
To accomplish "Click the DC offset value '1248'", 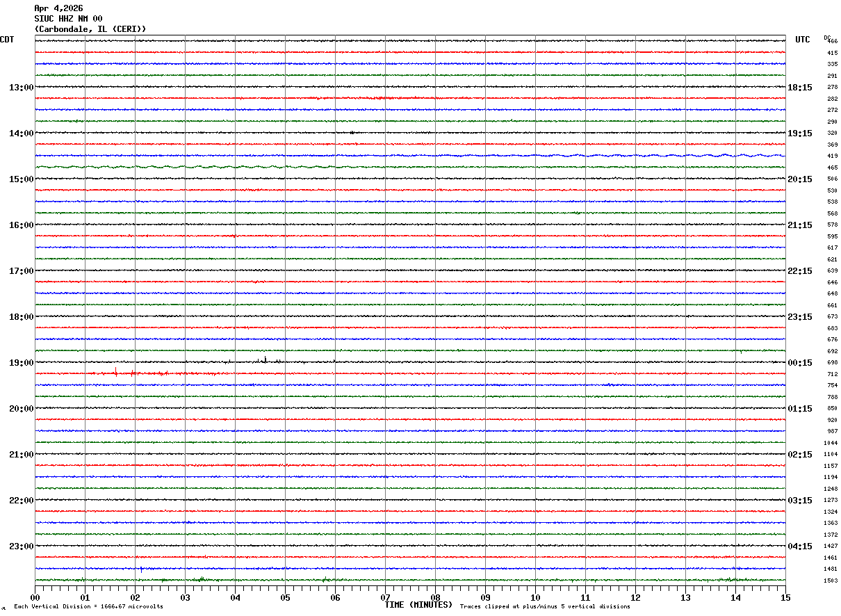I will coord(831,489).
